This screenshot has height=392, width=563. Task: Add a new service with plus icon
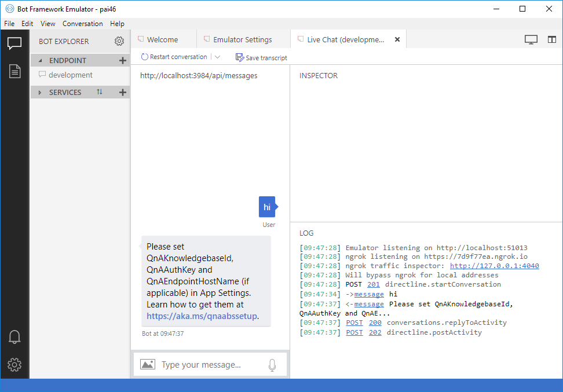pos(123,92)
